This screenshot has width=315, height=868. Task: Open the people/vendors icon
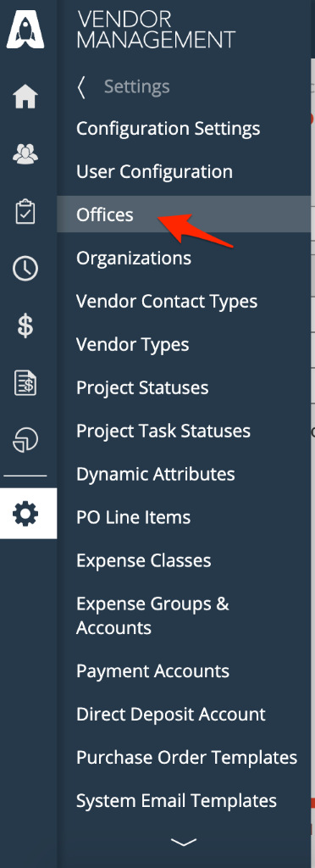(25, 154)
